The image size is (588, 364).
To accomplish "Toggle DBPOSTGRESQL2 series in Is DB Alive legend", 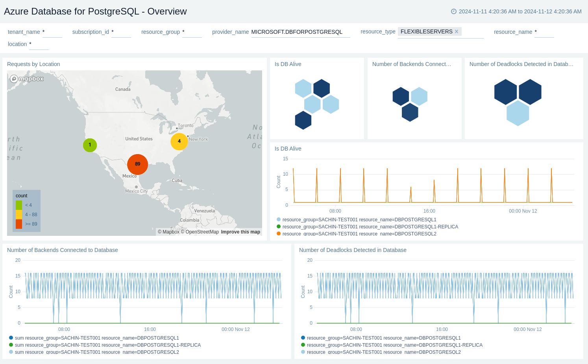I will coord(357,234).
